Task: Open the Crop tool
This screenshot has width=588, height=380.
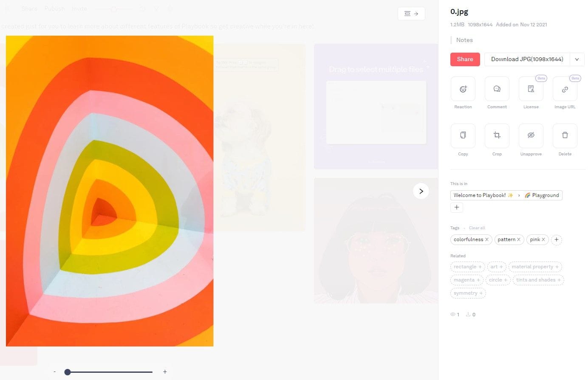Action: [497, 135]
